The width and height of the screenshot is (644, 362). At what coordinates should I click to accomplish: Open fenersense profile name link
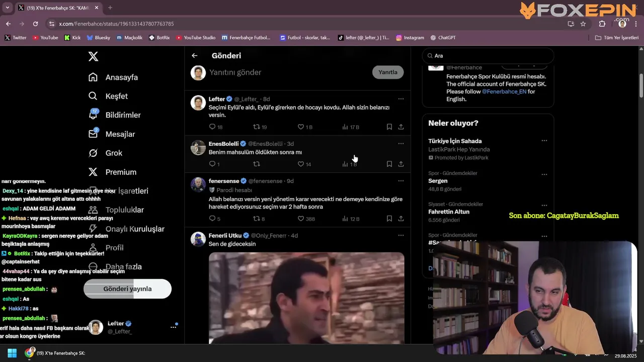(224, 181)
